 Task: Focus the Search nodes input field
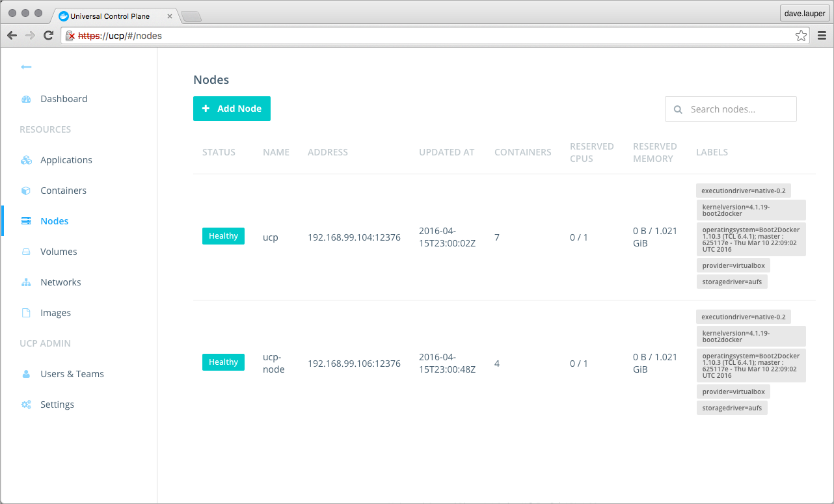coord(738,109)
